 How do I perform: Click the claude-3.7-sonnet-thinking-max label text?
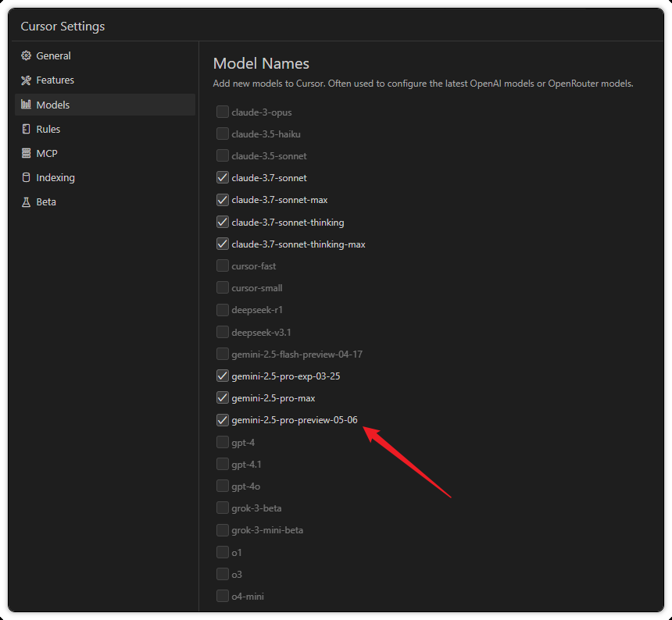tap(298, 244)
